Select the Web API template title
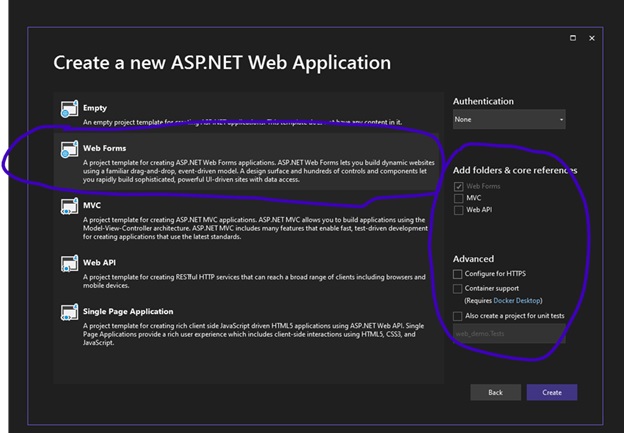This screenshot has height=433, width=624. pos(99,263)
